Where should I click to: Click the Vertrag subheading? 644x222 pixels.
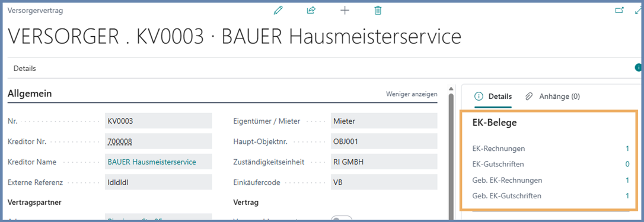(x=246, y=202)
